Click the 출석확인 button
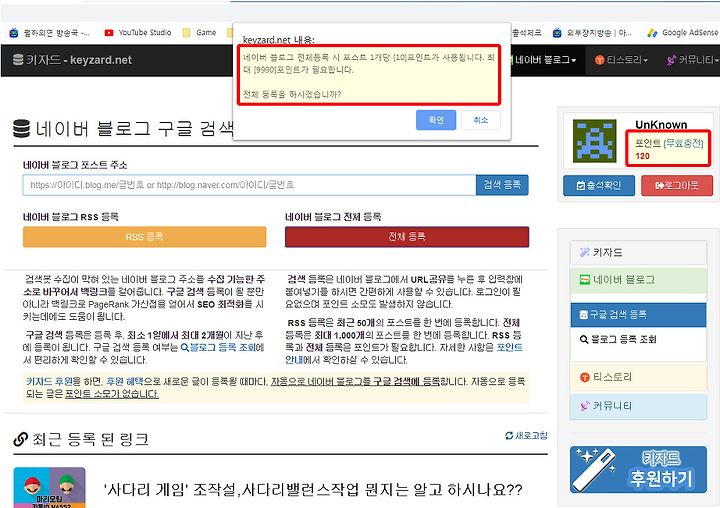The width and height of the screenshot is (720, 508). pyautogui.click(x=599, y=186)
